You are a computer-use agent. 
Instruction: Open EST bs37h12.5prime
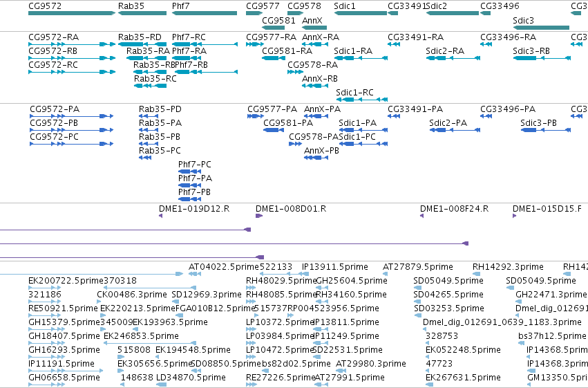pos(552,336)
